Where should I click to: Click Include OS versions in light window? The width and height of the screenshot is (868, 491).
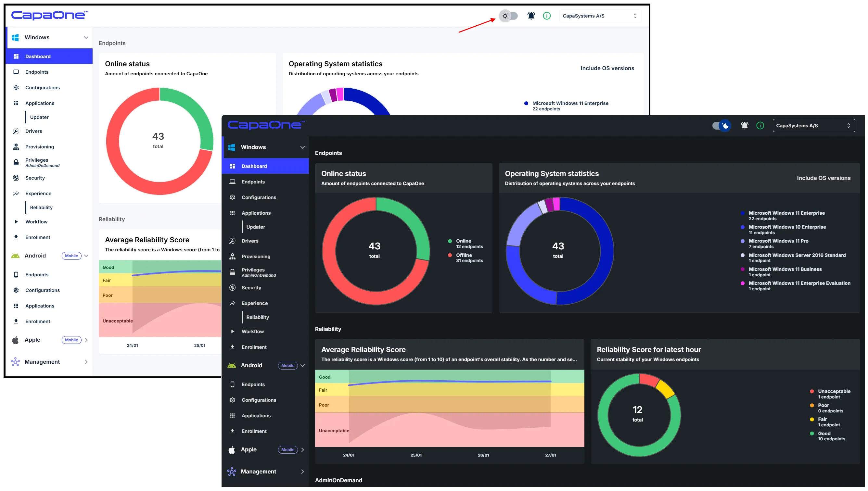tap(607, 68)
